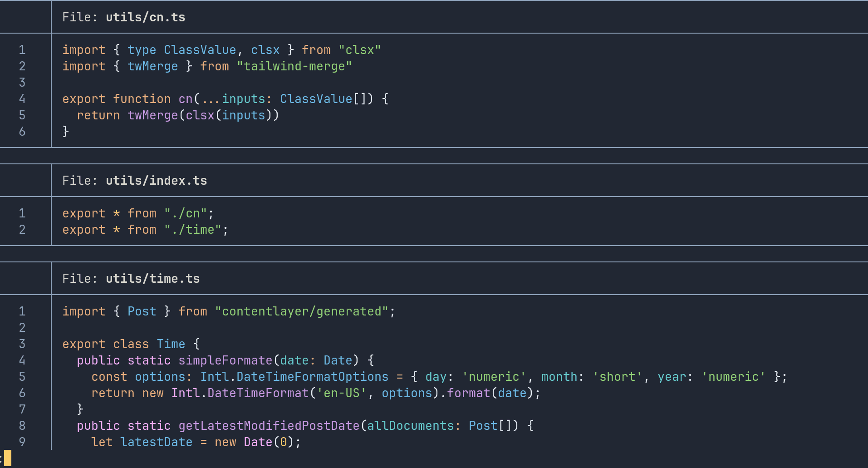This screenshot has width=868, height=468.
Task: Click the "./time" export path
Action: click(x=192, y=230)
